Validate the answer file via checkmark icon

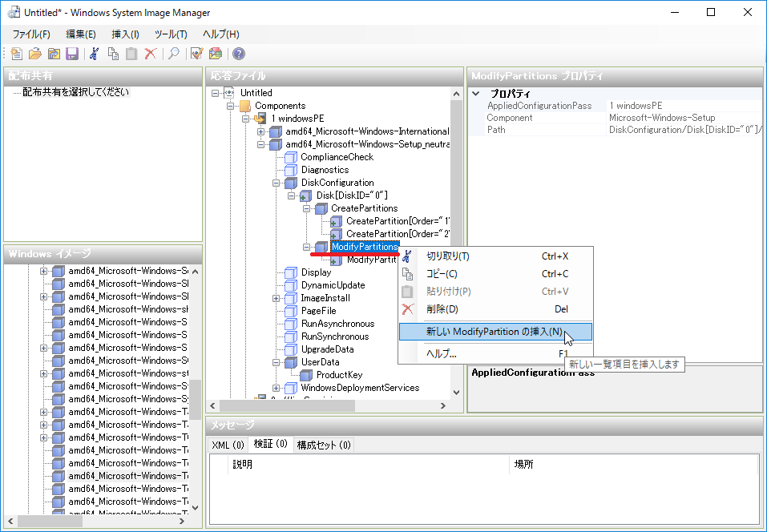click(196, 54)
